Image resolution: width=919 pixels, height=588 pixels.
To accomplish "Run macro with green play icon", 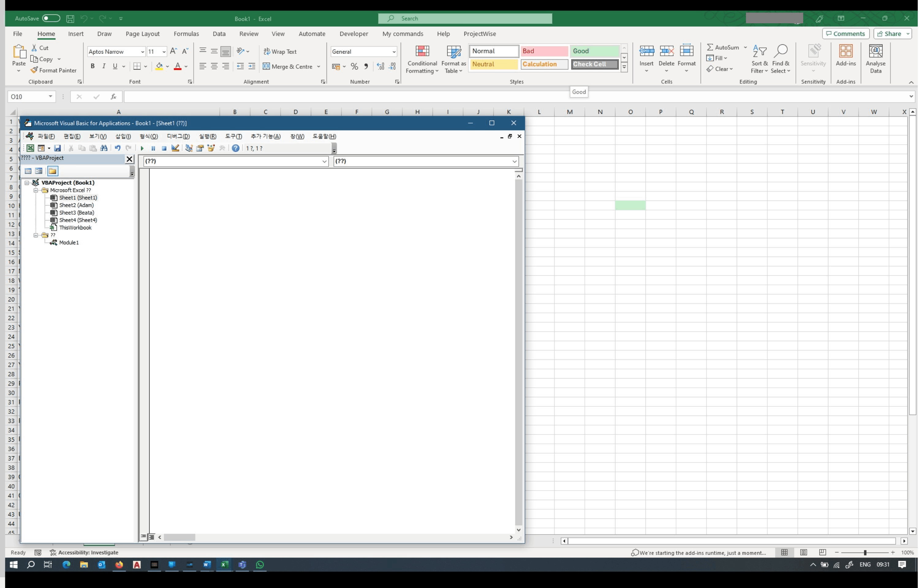I will click(x=142, y=149).
